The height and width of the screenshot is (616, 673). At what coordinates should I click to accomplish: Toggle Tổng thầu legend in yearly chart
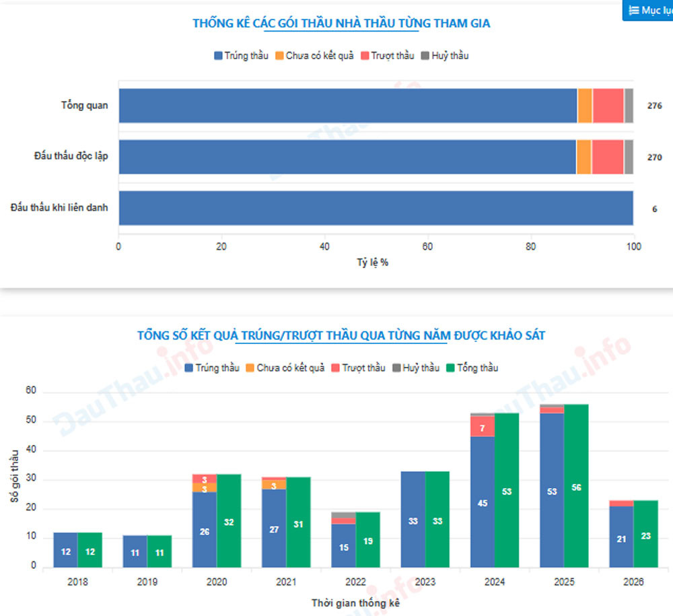[472, 368]
